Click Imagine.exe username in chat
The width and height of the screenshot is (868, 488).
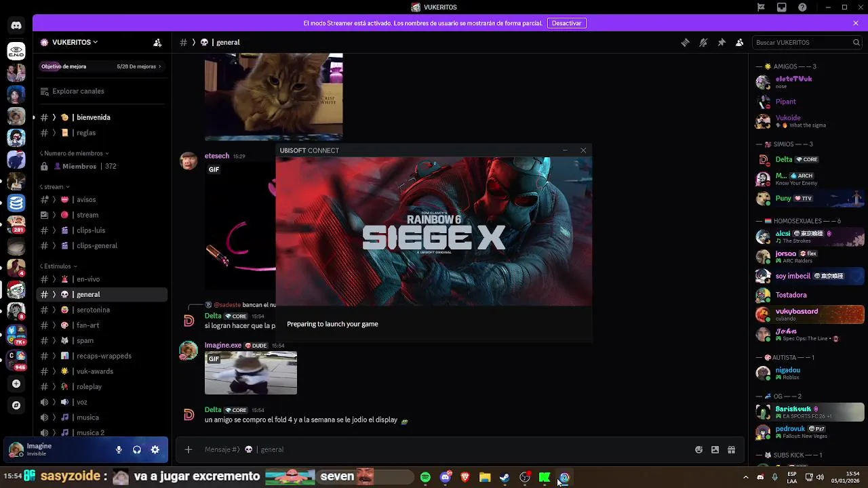223,345
